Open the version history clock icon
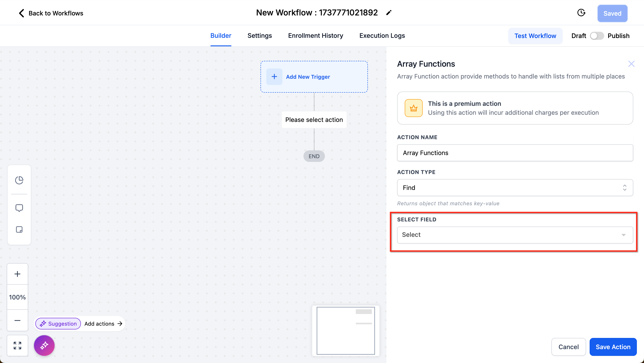 click(581, 13)
